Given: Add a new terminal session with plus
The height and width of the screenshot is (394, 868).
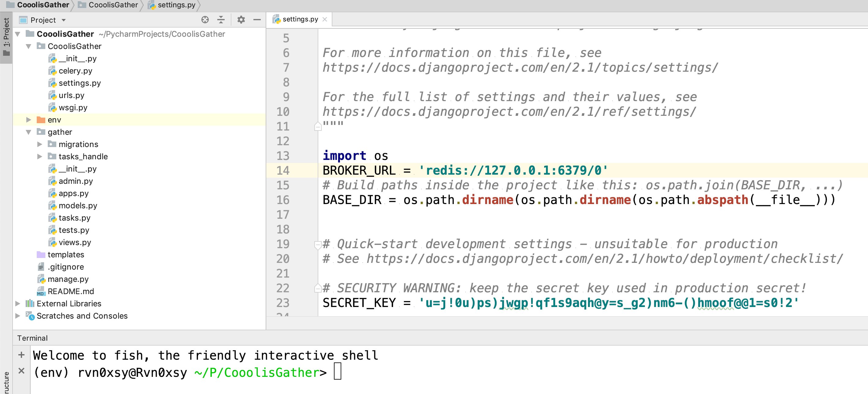Looking at the screenshot, I should tap(21, 355).
